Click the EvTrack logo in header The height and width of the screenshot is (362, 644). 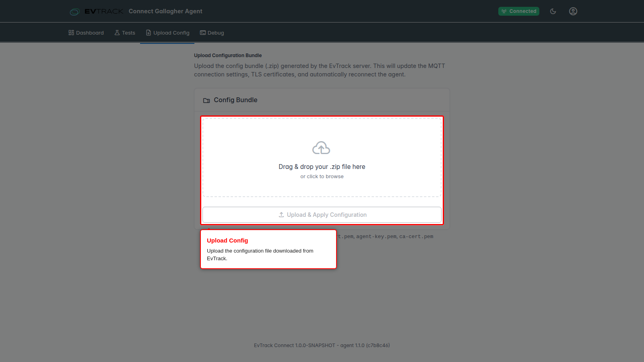click(97, 11)
